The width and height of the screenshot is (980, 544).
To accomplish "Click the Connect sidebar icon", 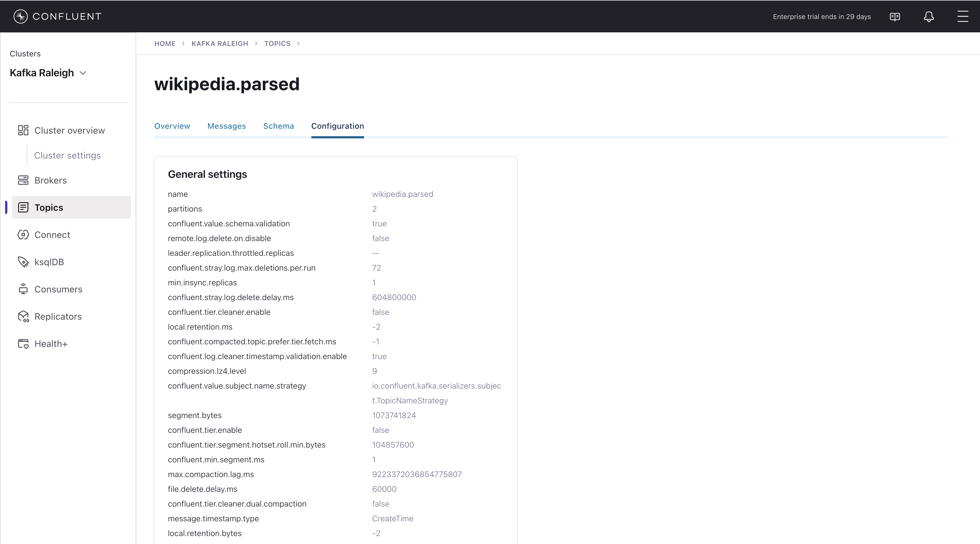I will pos(23,235).
